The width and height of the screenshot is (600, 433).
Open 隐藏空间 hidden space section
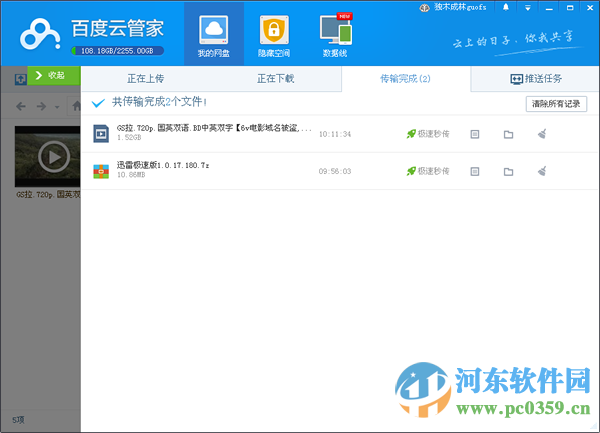point(274,36)
